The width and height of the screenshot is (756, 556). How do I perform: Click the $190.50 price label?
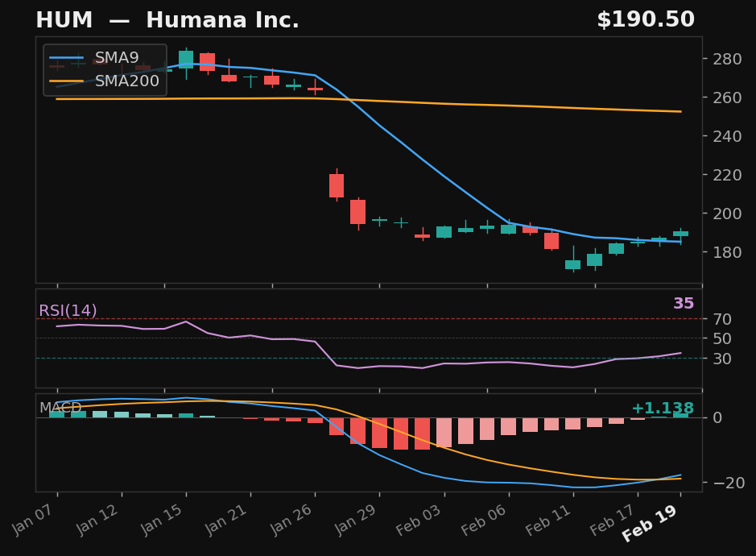(646, 20)
